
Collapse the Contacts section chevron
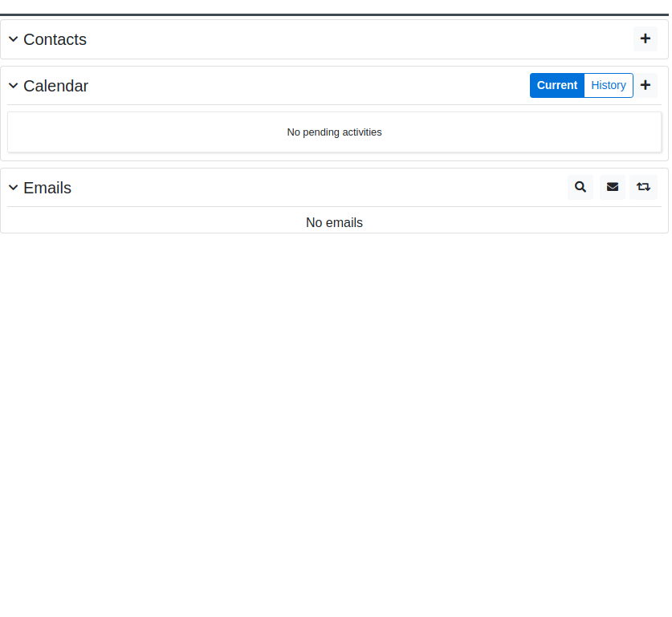pyautogui.click(x=14, y=39)
